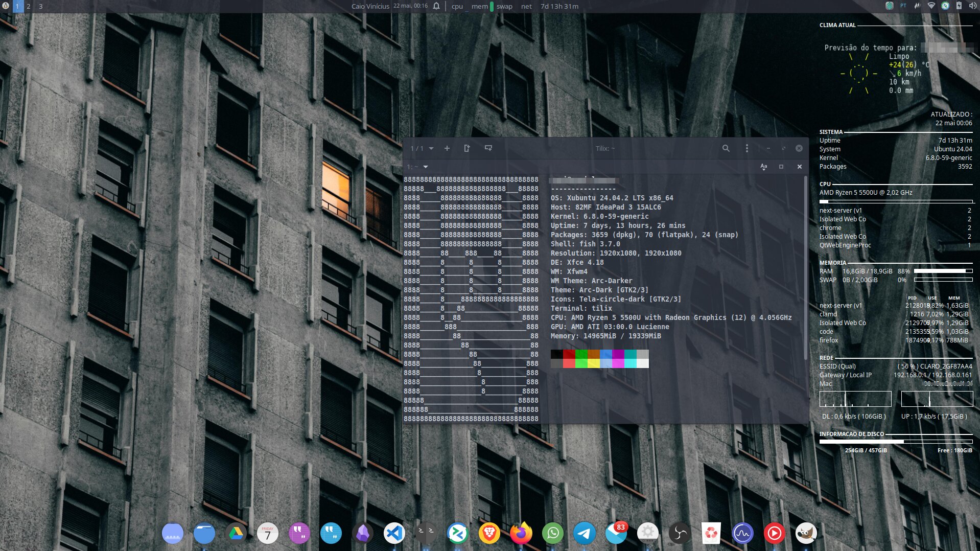This screenshot has height=551, width=980.
Task: Click the user name Caio Vinícius
Action: 370,6
